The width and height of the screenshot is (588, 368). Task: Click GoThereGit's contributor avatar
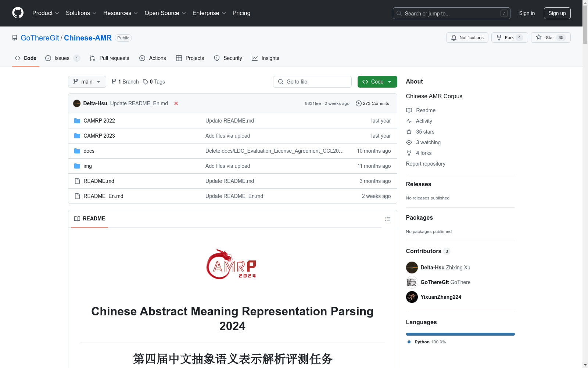click(412, 282)
